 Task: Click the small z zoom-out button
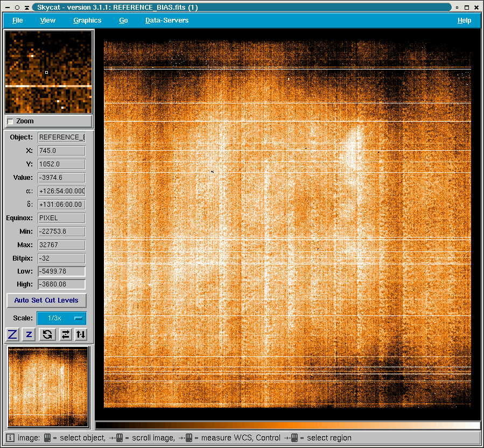[x=29, y=334]
